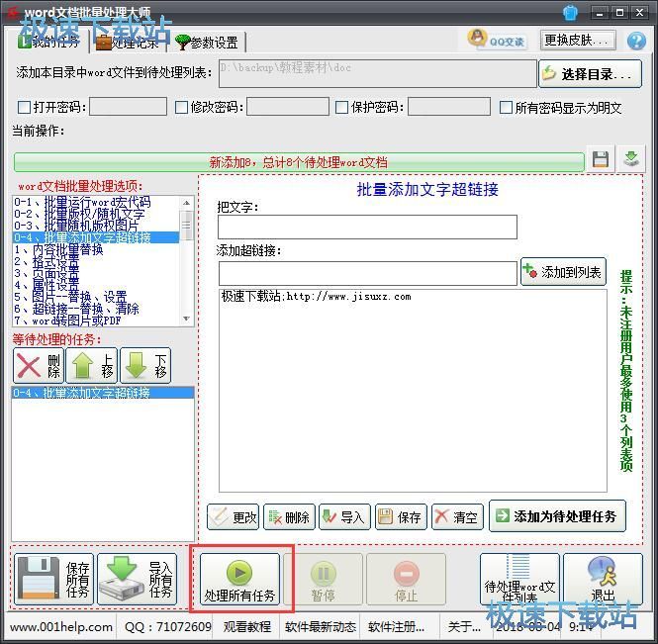
Task: Select 0-4、批量添加文字超链接 in options list
Action: tap(96, 237)
